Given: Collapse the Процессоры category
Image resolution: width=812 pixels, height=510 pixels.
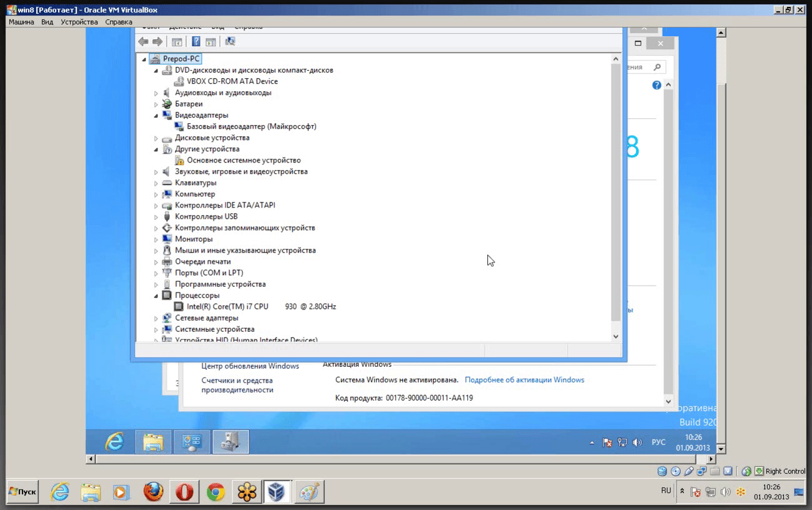Looking at the screenshot, I should [x=156, y=296].
